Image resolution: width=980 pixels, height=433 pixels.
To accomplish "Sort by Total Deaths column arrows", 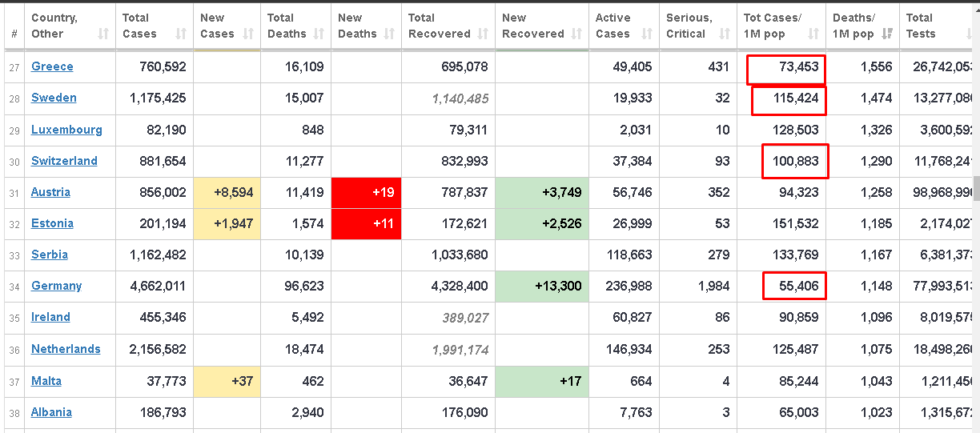I will (x=319, y=34).
